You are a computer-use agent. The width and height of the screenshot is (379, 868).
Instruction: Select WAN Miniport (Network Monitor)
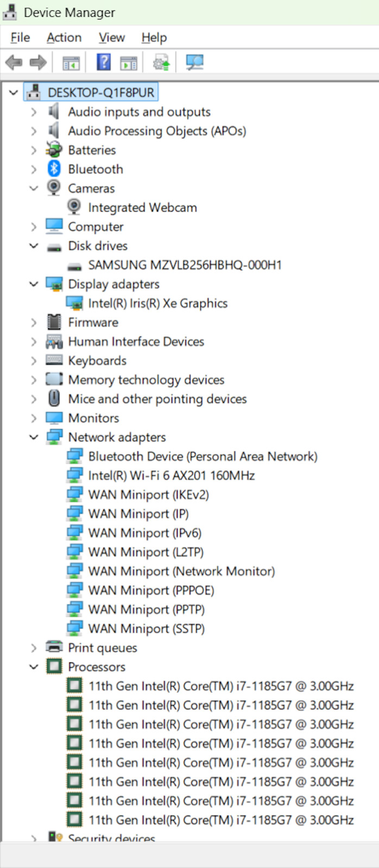(182, 571)
